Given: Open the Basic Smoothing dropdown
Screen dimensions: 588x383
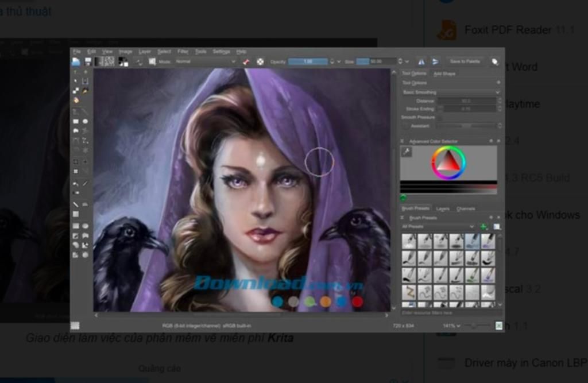Looking at the screenshot, I should pos(451,92).
